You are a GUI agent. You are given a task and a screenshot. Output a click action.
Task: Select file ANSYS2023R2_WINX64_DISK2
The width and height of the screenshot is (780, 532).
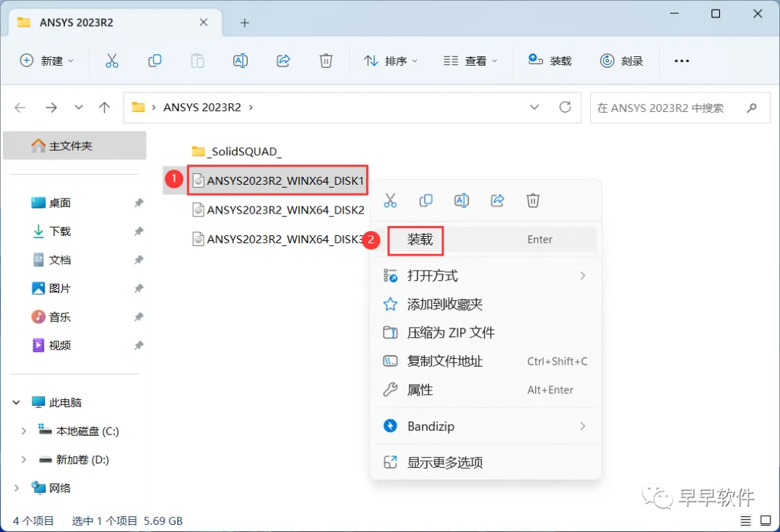pos(278,210)
